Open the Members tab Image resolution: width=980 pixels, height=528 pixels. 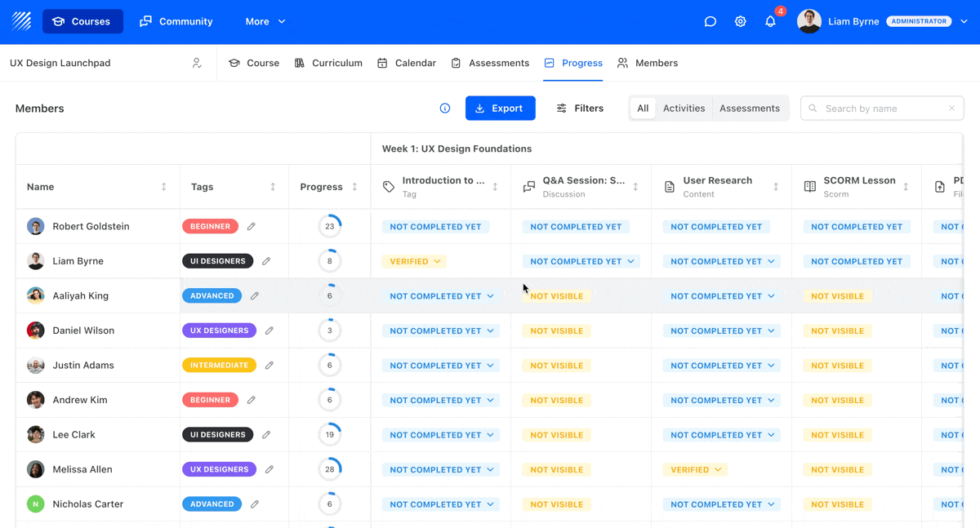(648, 63)
